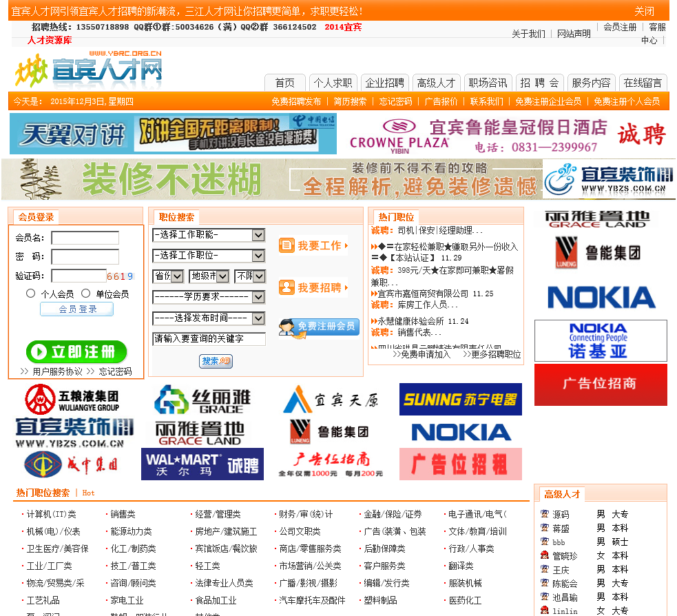The width and height of the screenshot is (677, 616).
Task: Open the 省份 dropdown
Action: [x=168, y=276]
